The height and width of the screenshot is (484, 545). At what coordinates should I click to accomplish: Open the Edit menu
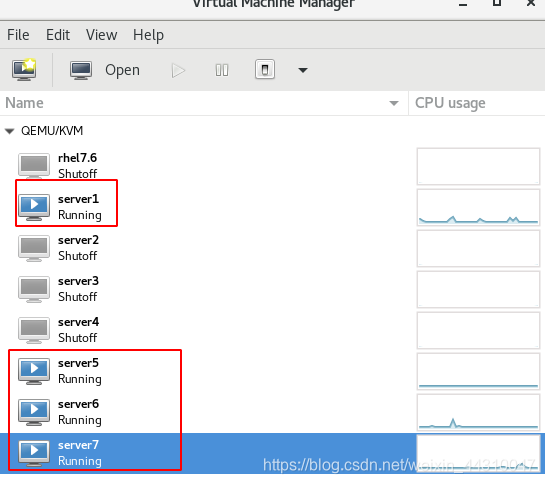point(58,35)
